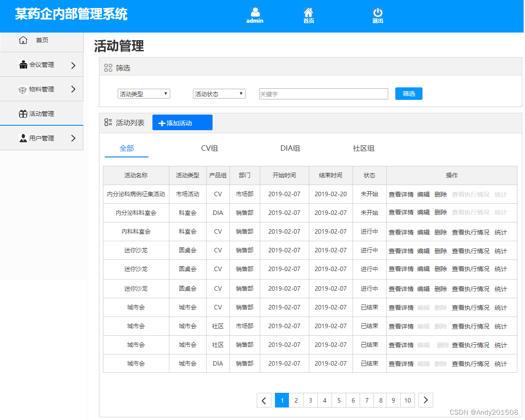Click 统计 on the last 城市会 row
The image size is (525, 420).
(500, 363)
